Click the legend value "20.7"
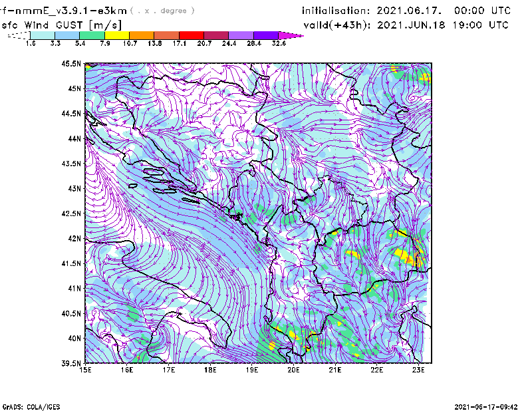The width and height of the screenshot is (532, 411). pyautogui.click(x=204, y=43)
